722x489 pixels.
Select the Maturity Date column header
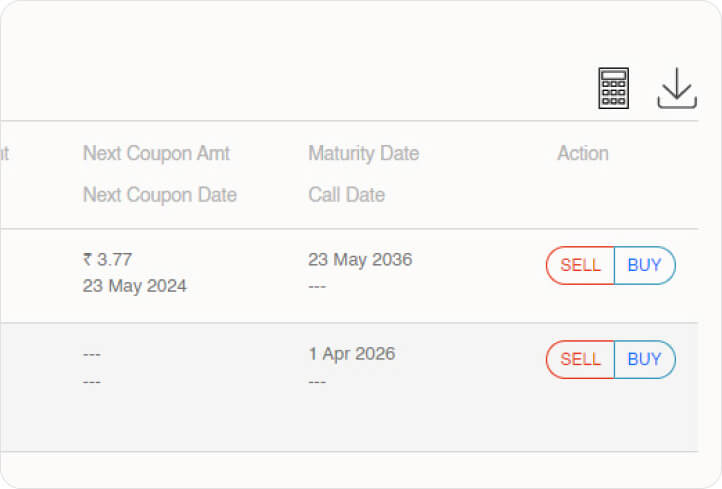click(363, 153)
